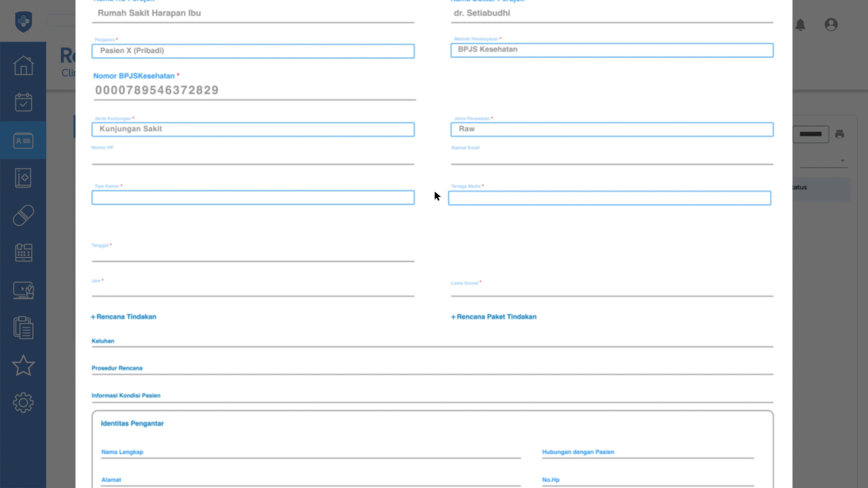This screenshot has width=868, height=488.
Task: Open the user account profile icon
Action: pyautogui.click(x=831, y=25)
